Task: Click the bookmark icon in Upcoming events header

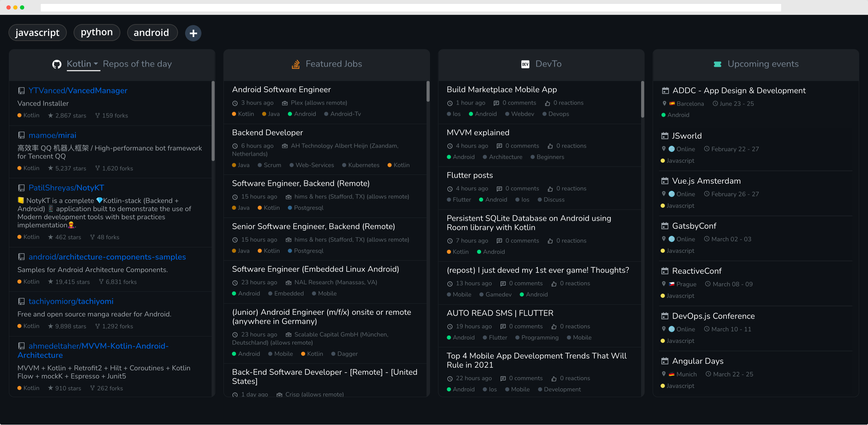Action: (x=718, y=64)
